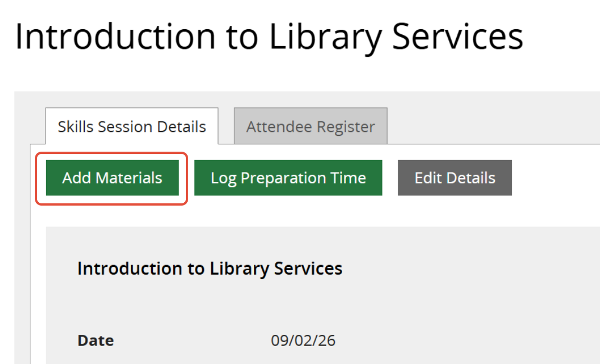Viewport: 600px width, 364px height.
Task: Add materials to this skills session
Action: [112, 178]
